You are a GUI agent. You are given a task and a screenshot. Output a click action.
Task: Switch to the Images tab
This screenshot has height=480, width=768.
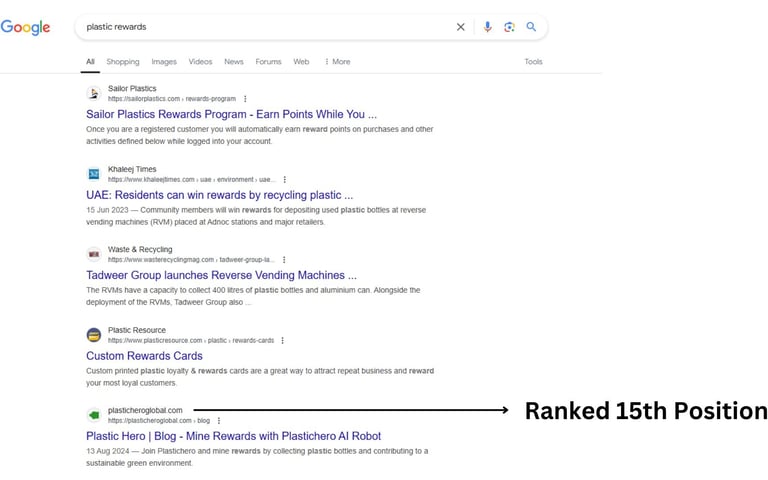(x=164, y=62)
